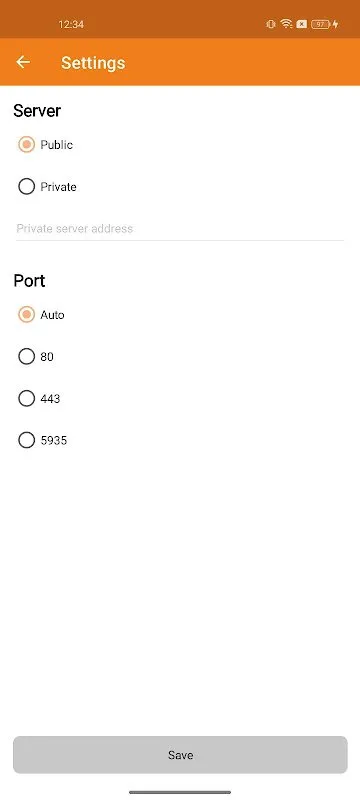Tap the boxed X status icon
Screen dimensions: 360x800
point(301,24)
